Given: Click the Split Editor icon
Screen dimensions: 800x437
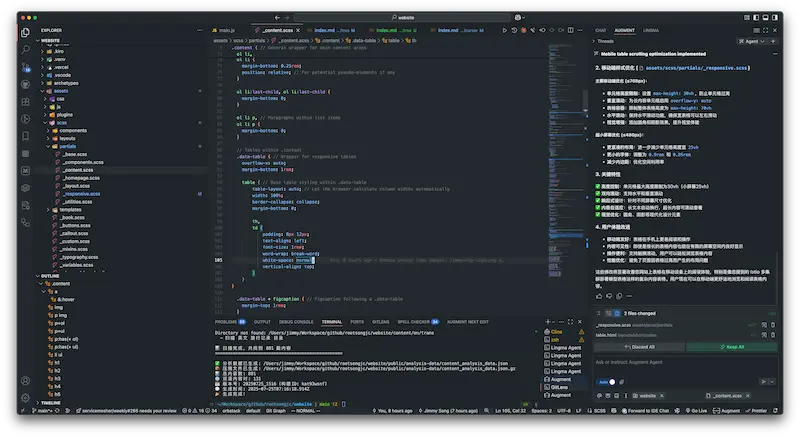Looking at the screenshot, I should tap(570, 30).
